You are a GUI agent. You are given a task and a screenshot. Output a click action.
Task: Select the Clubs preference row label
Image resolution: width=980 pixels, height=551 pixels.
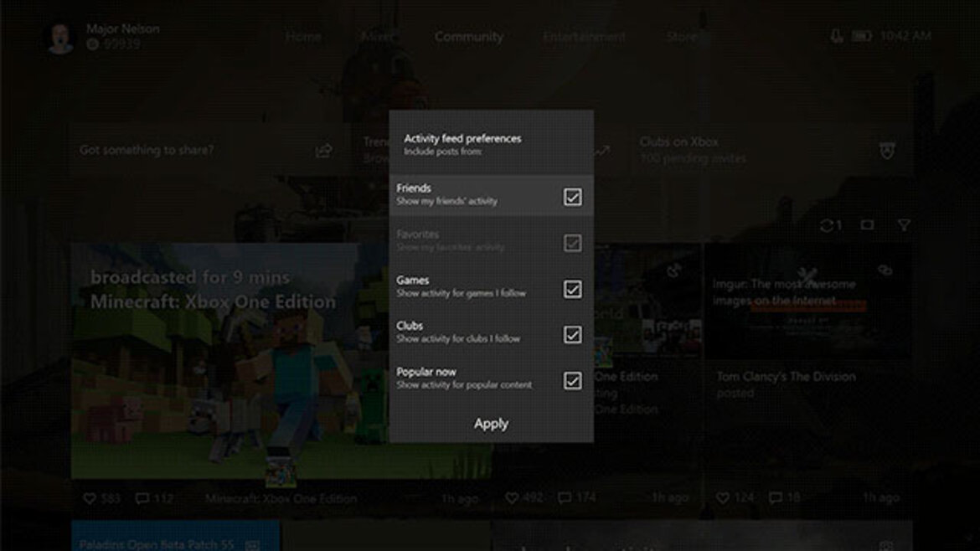[410, 326]
